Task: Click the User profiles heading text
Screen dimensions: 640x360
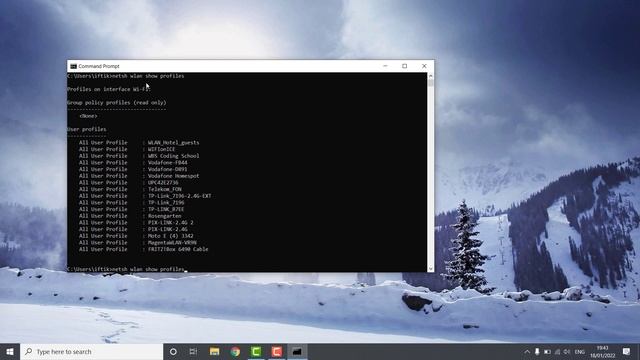Action: pos(87,129)
